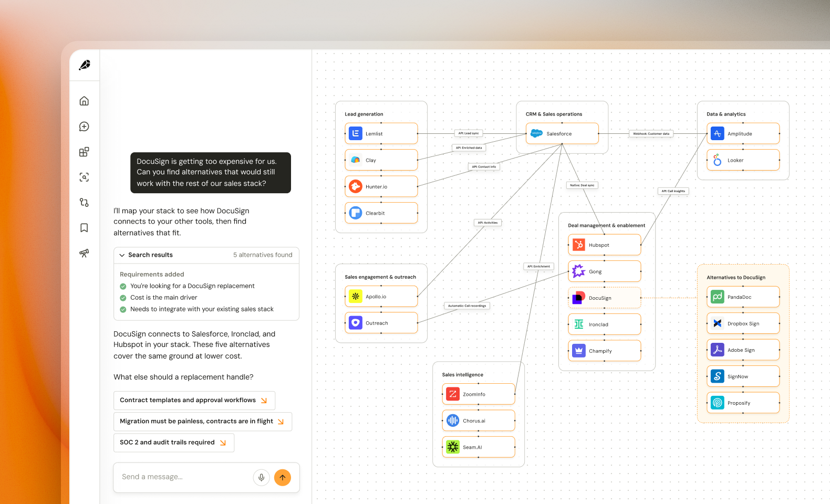Image resolution: width=830 pixels, height=504 pixels.
Task: Select the Hunter.io node icon
Action: [356, 186]
